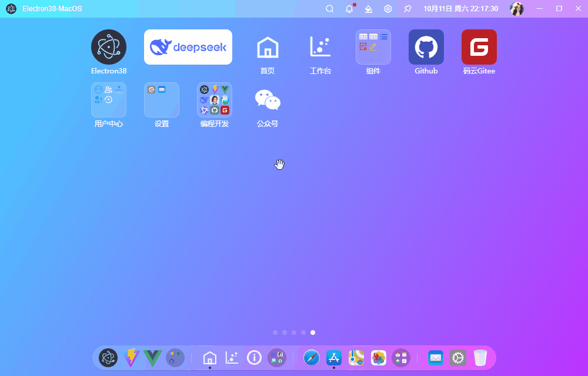
Task: Toggle the pin window icon
Action: pos(407,9)
